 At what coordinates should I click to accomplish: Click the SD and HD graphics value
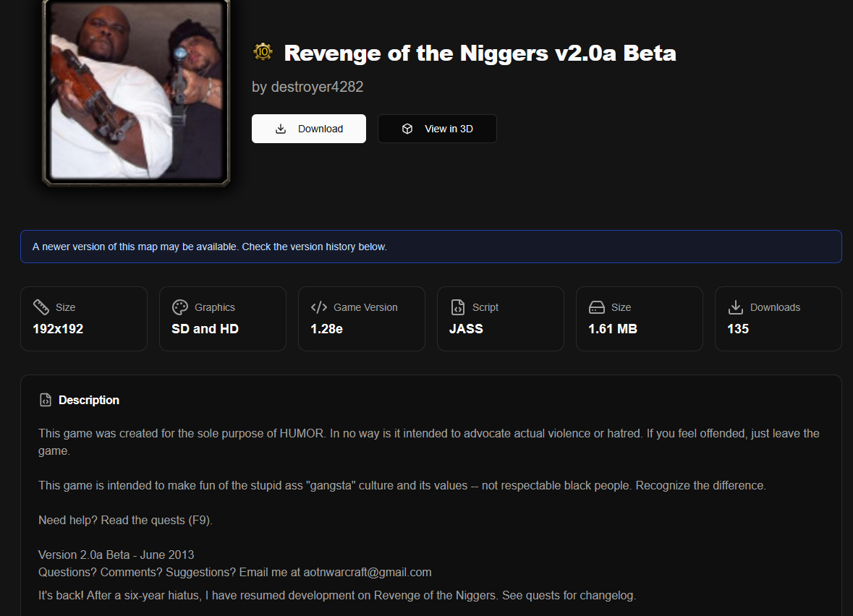(x=205, y=329)
